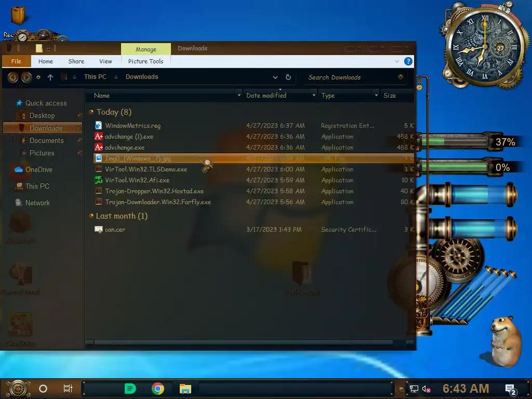532x399 pixels.
Task: Launch Google Chrome from the taskbar
Action: coord(158,389)
